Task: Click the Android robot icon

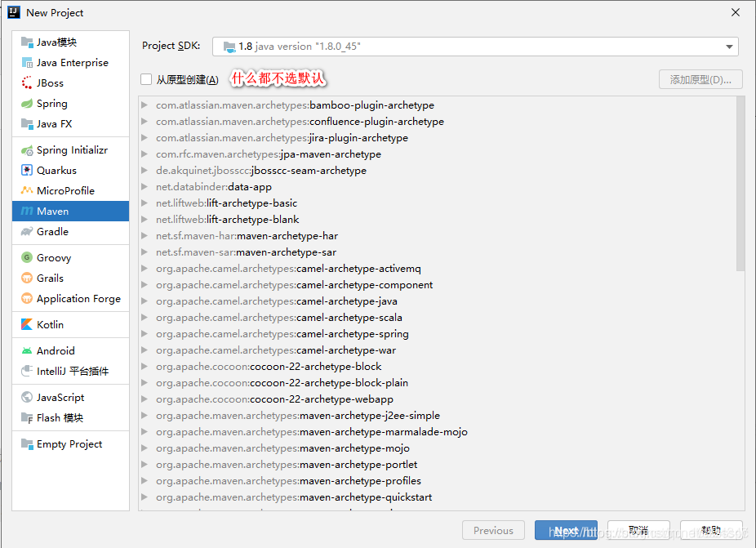Action: point(27,350)
